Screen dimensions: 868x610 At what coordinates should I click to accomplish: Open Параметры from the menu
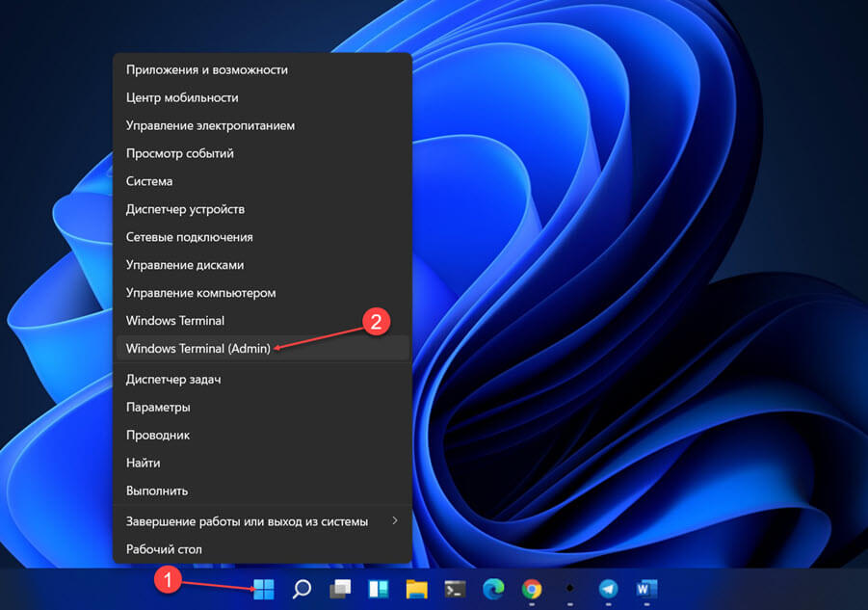pos(262,407)
